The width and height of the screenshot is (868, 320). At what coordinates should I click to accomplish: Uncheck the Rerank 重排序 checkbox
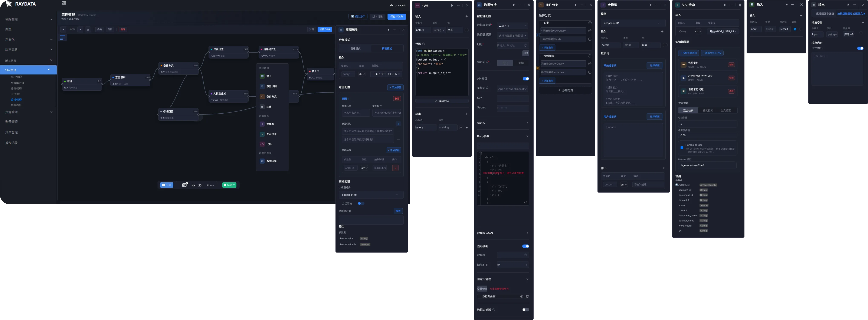pyautogui.click(x=682, y=147)
